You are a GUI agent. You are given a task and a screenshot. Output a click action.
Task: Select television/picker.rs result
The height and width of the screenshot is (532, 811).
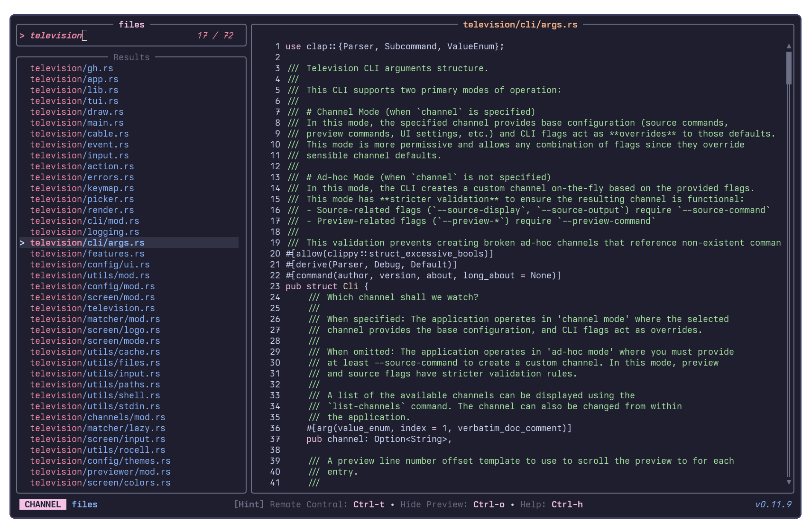click(82, 199)
